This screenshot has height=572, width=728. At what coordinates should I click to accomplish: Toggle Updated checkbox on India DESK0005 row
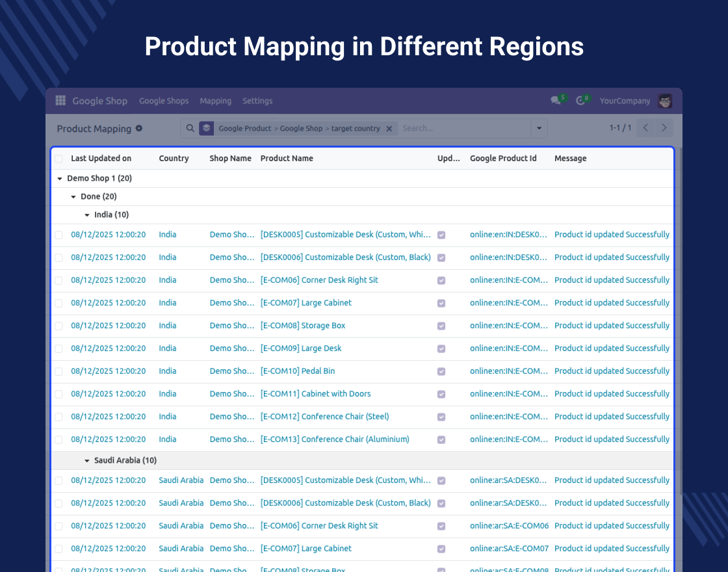coord(441,235)
